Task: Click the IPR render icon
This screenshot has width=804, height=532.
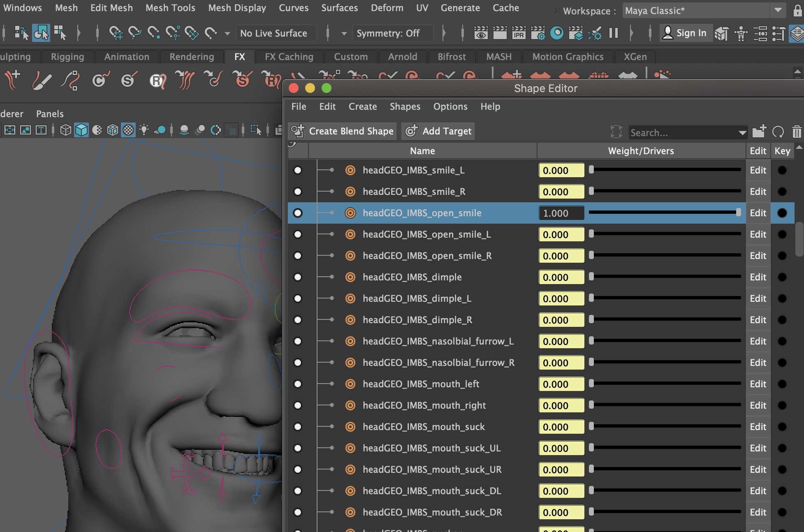Action: point(519,33)
